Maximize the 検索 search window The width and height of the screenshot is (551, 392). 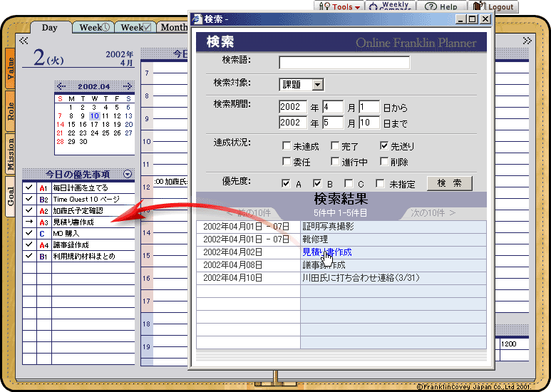click(x=473, y=19)
